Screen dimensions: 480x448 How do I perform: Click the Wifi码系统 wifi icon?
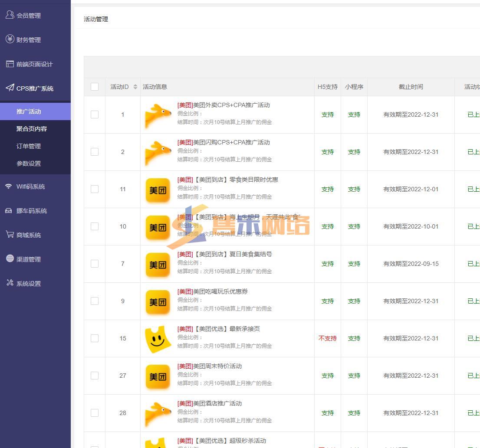pos(9,186)
